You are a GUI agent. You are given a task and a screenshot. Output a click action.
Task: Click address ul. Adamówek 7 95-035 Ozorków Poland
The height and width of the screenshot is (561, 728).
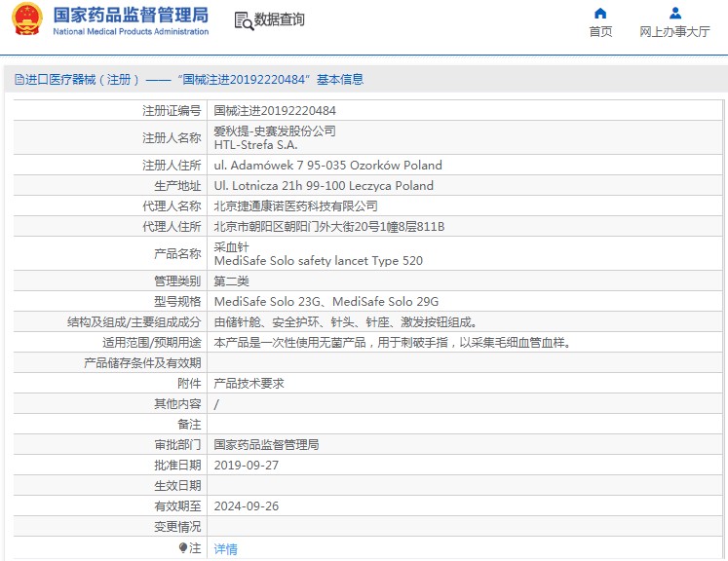327,166
